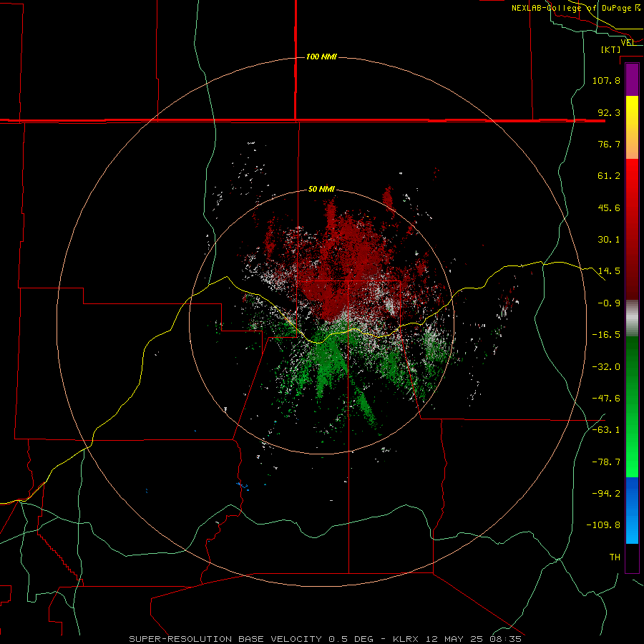
Task: Select the 30.1 velocity scale value
Action: coord(609,240)
